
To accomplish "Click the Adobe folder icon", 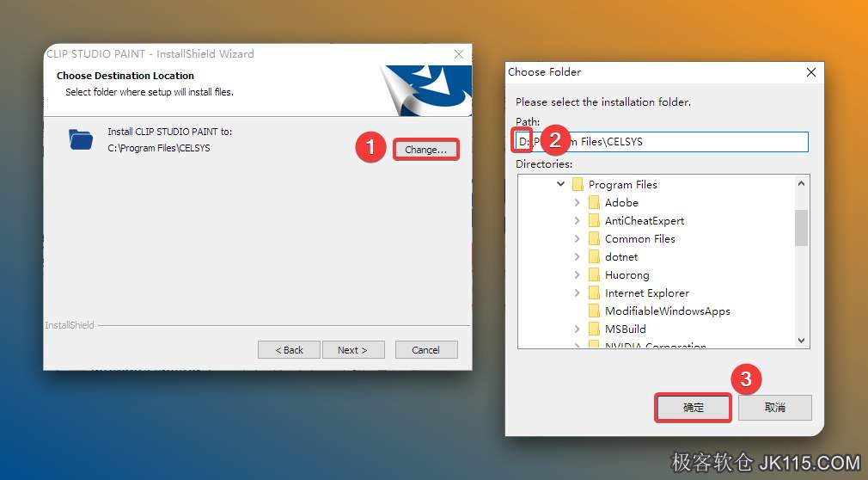I will click(594, 202).
